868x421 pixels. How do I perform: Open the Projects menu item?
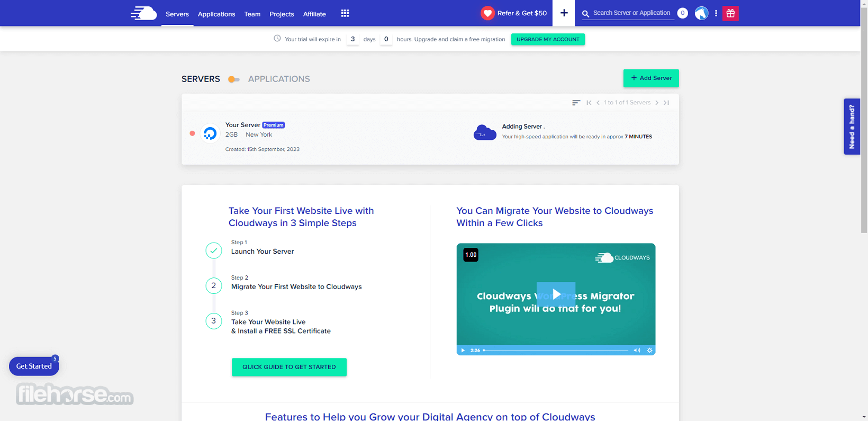[282, 14]
